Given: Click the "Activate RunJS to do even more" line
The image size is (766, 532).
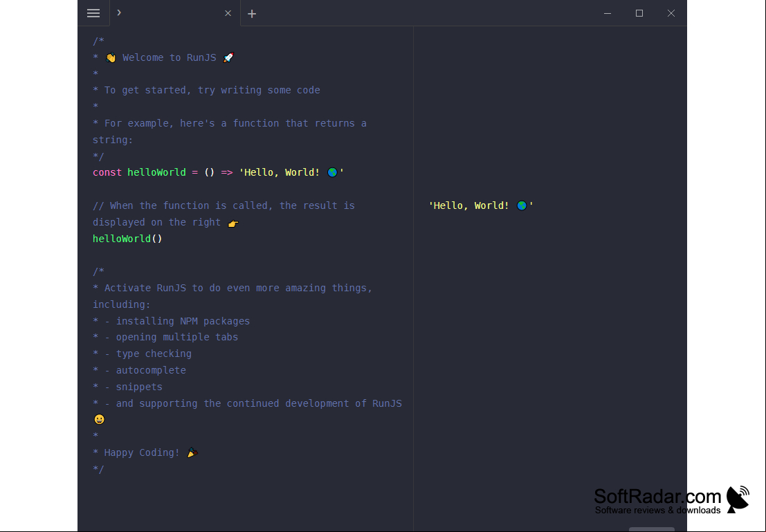Looking at the screenshot, I should 232,288.
